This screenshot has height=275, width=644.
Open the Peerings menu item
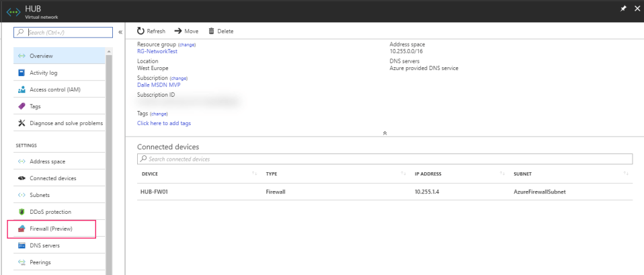pos(40,262)
